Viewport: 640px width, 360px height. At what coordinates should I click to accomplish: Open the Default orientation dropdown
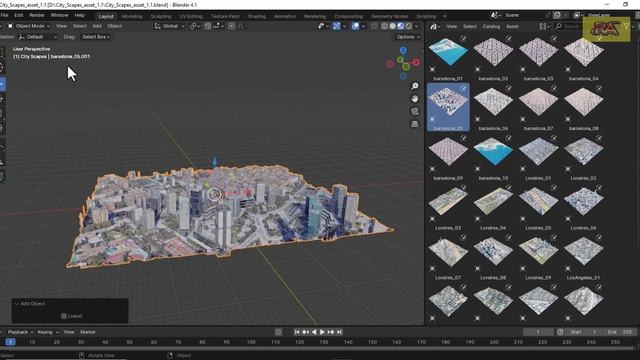click(38, 37)
